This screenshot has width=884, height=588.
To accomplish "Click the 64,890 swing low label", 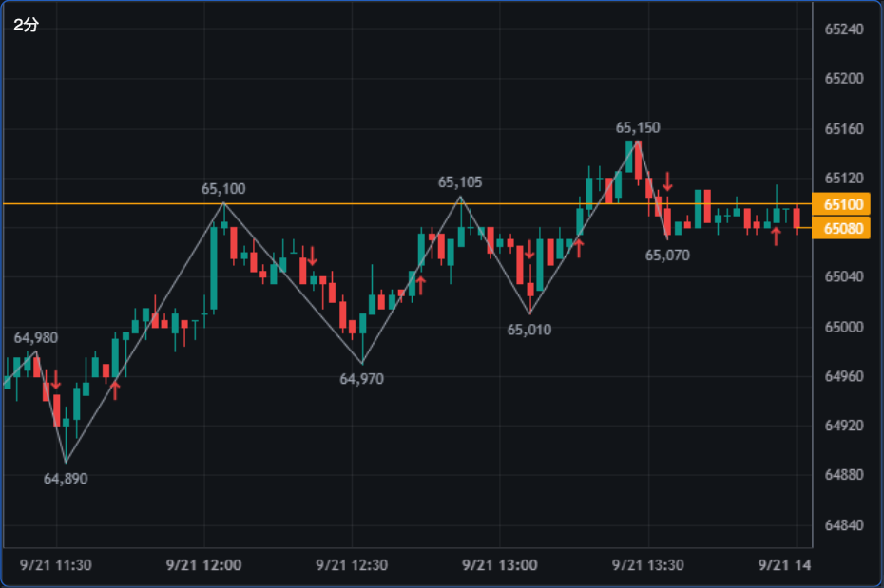I will (66, 479).
